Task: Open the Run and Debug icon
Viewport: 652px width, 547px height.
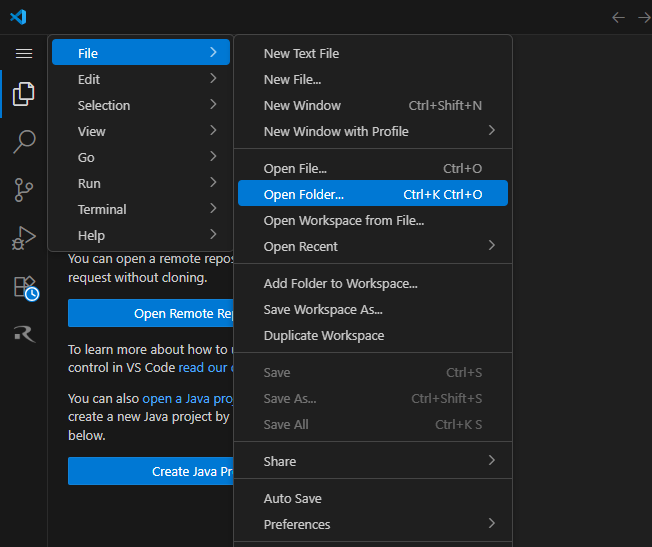Action: point(24,238)
